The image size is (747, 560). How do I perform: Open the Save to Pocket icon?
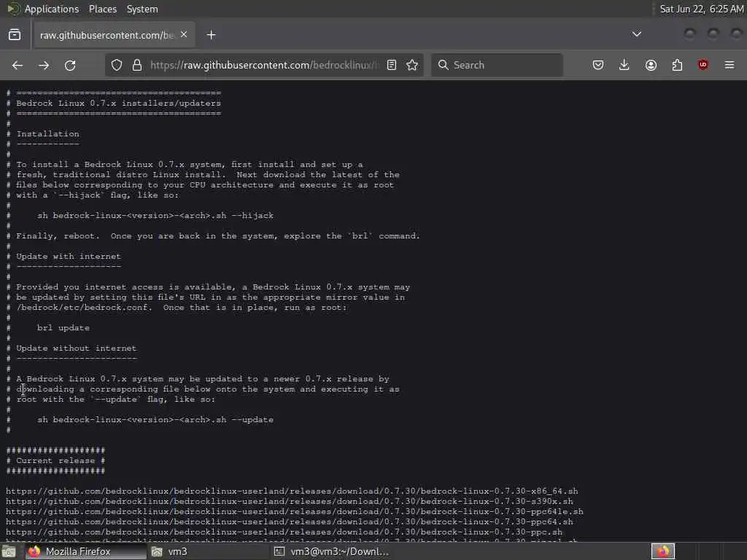[x=598, y=65]
